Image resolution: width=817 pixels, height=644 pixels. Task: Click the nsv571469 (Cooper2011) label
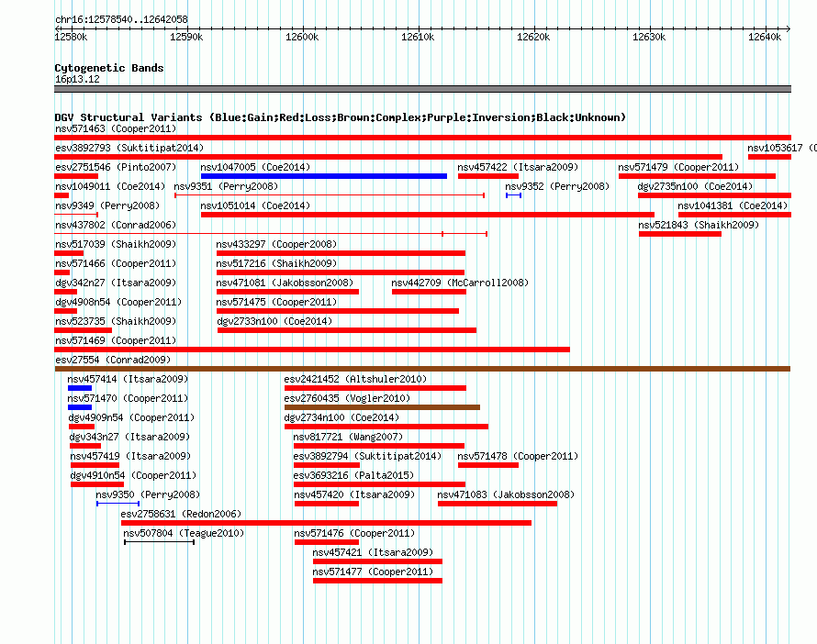(116, 340)
